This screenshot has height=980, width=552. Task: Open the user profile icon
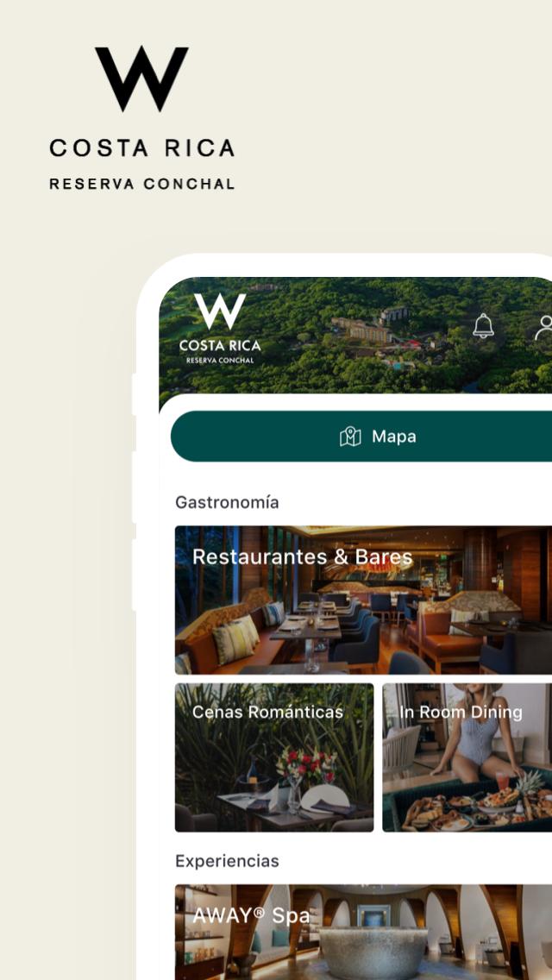(x=543, y=327)
